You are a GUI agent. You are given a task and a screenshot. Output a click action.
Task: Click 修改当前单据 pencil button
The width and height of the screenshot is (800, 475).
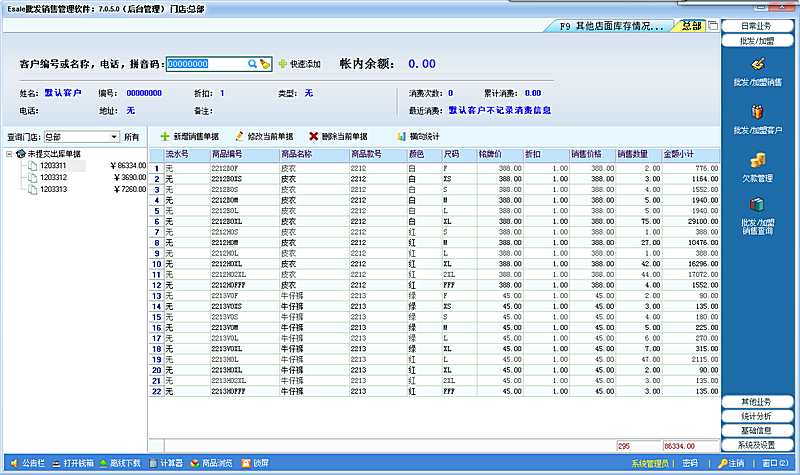[x=264, y=136]
